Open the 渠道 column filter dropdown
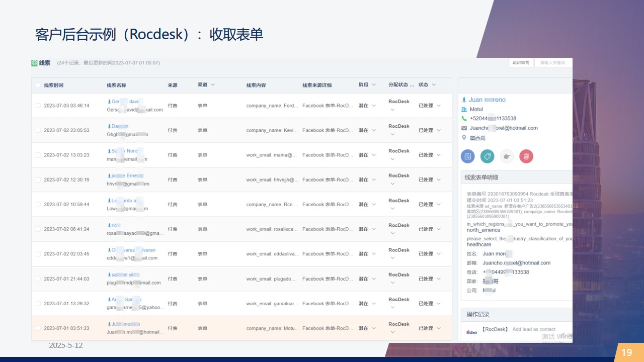Viewport: 644px width, 362px height. click(213, 85)
